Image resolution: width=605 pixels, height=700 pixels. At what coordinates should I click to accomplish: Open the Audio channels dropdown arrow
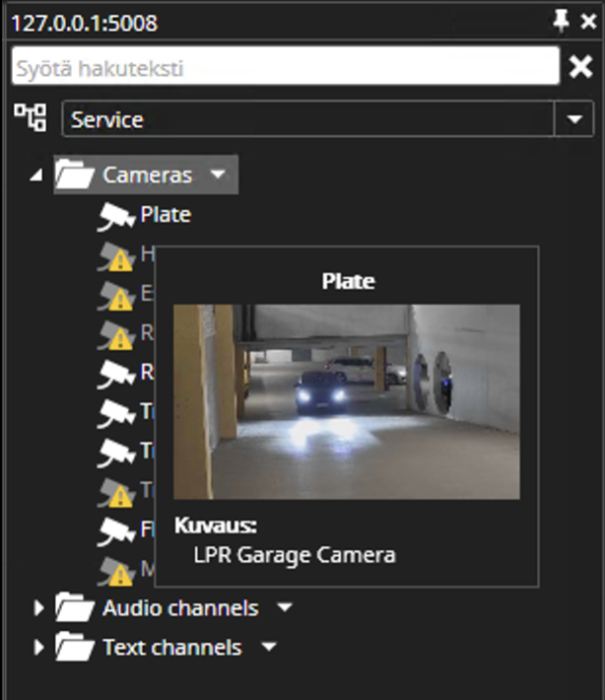[284, 607]
